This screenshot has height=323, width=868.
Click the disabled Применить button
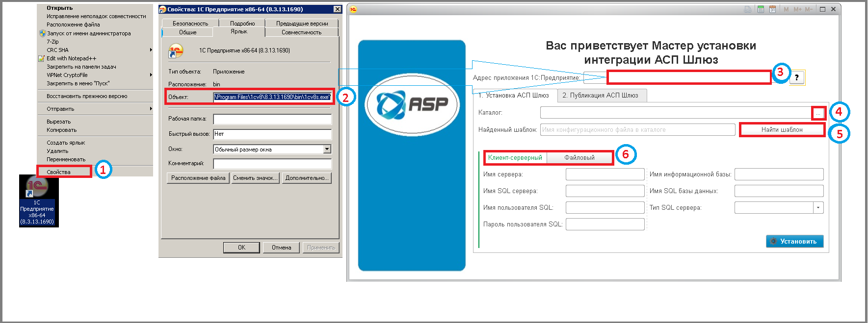[321, 248]
